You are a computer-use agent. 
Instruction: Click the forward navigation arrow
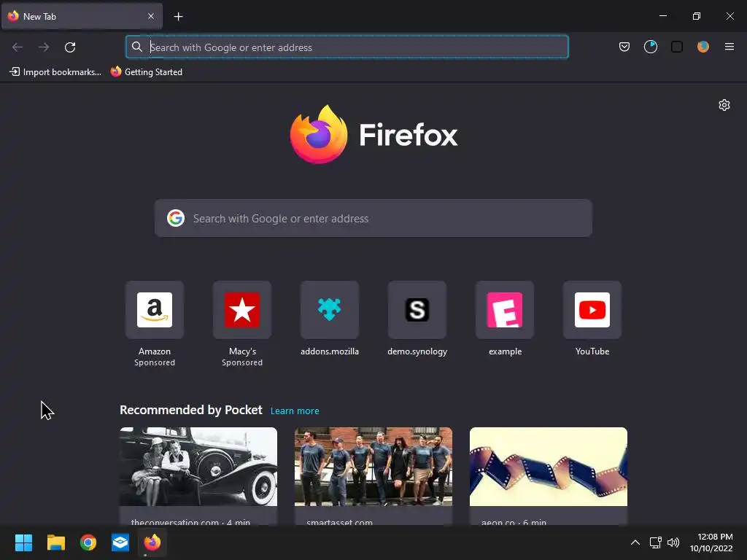pyautogui.click(x=44, y=47)
